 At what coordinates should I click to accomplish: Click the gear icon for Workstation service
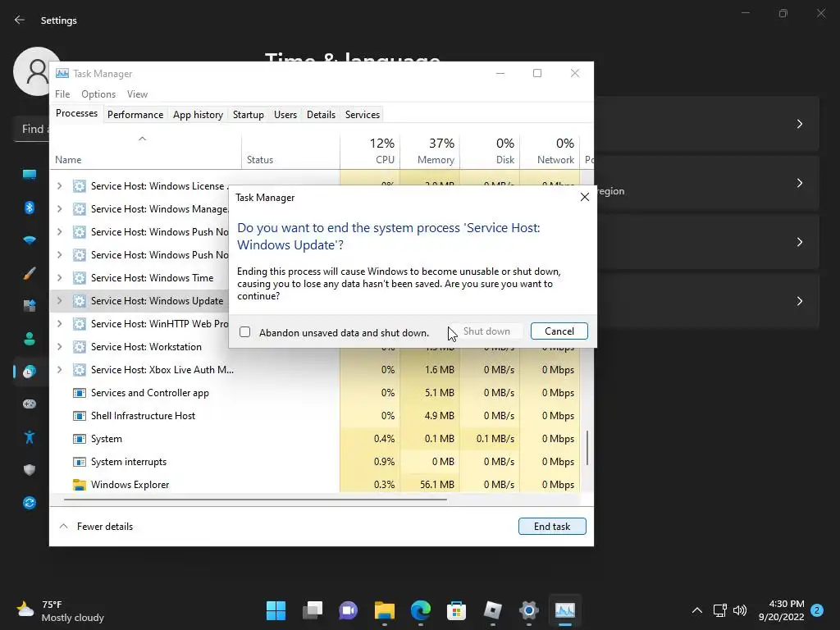pos(80,347)
